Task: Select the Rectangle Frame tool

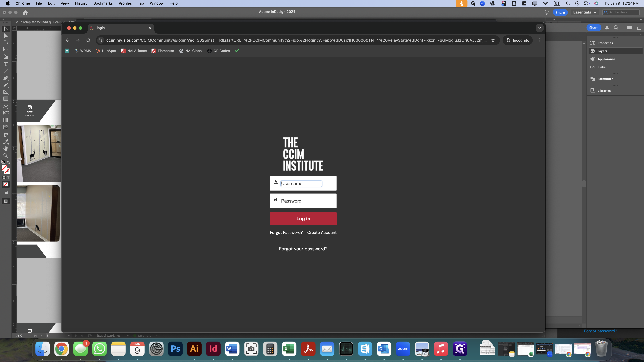Action: point(5,92)
